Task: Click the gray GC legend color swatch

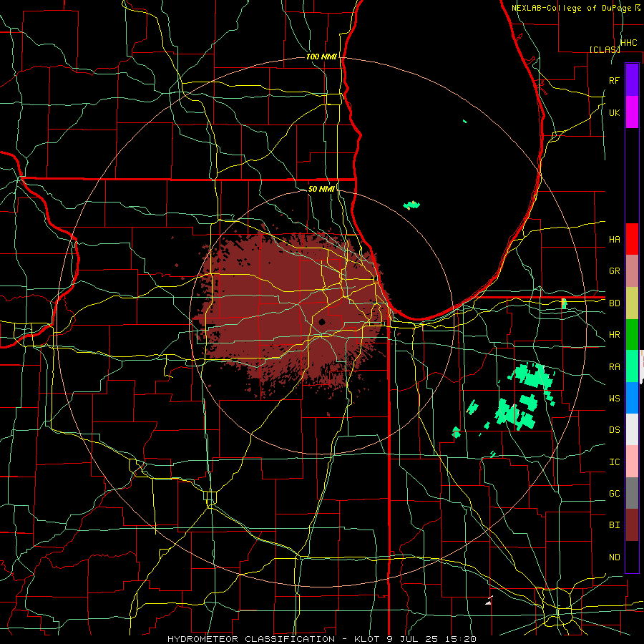Action: click(x=632, y=493)
